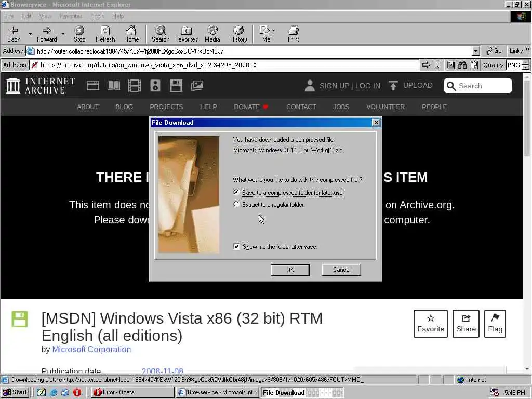Launch Opera from quick launch icon
Screen dimensions: 532x399
77,392
